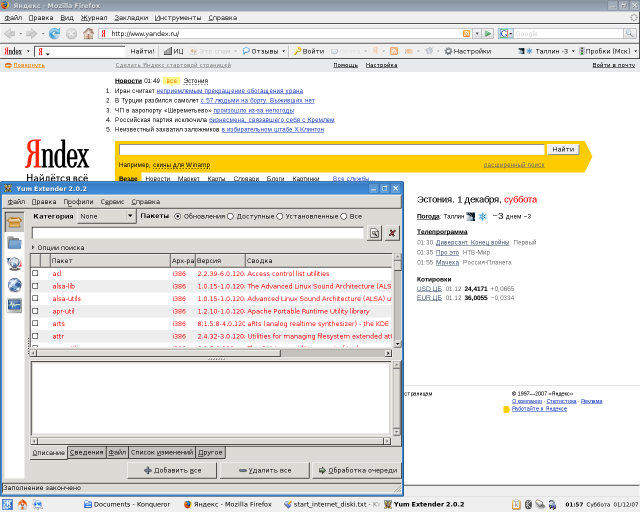Click the Klipper clipboard tray icon
Image resolution: width=640 pixels, height=512 pixels.
(516, 504)
